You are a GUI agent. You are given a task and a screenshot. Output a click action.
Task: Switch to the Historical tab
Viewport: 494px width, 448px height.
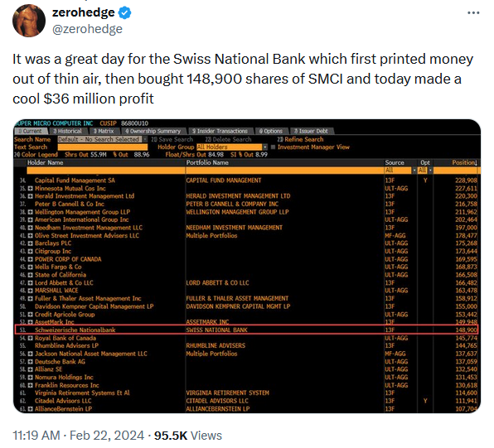pyautogui.click(x=68, y=132)
